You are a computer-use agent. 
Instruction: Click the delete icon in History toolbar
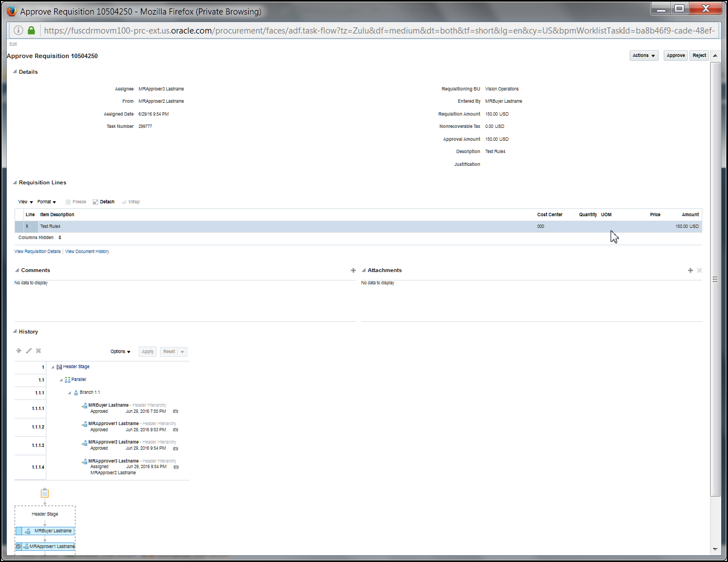(x=38, y=350)
